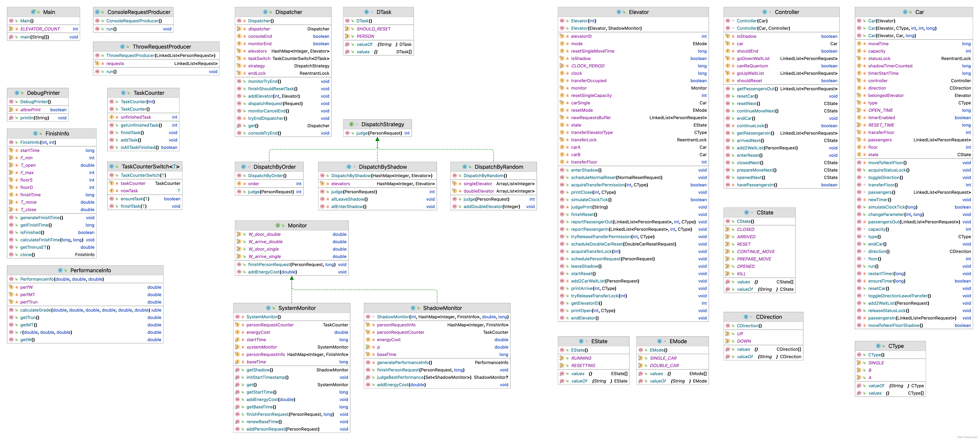Click the field icon of ELEVATOR_COUNT row
980x440 pixels.
tap(11, 29)
